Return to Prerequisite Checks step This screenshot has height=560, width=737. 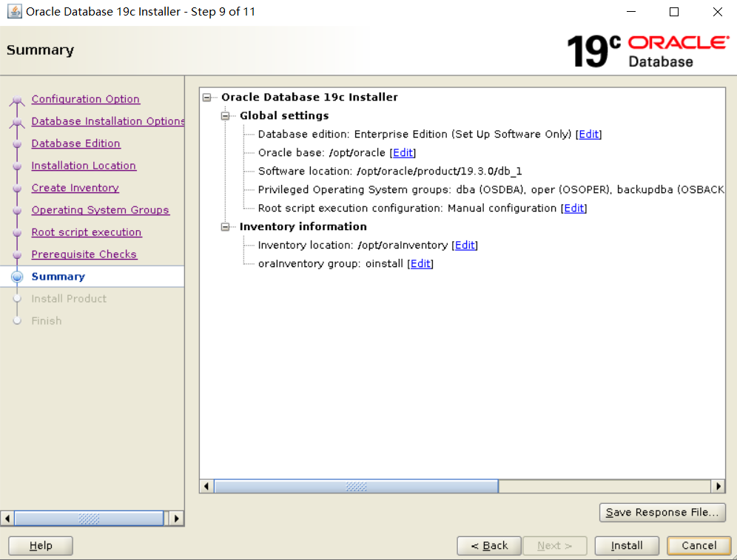[x=84, y=254]
